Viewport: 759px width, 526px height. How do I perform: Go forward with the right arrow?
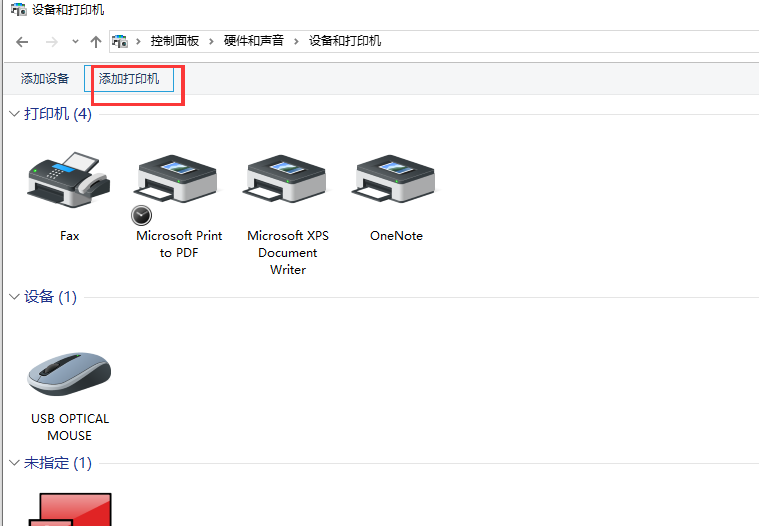(51, 42)
